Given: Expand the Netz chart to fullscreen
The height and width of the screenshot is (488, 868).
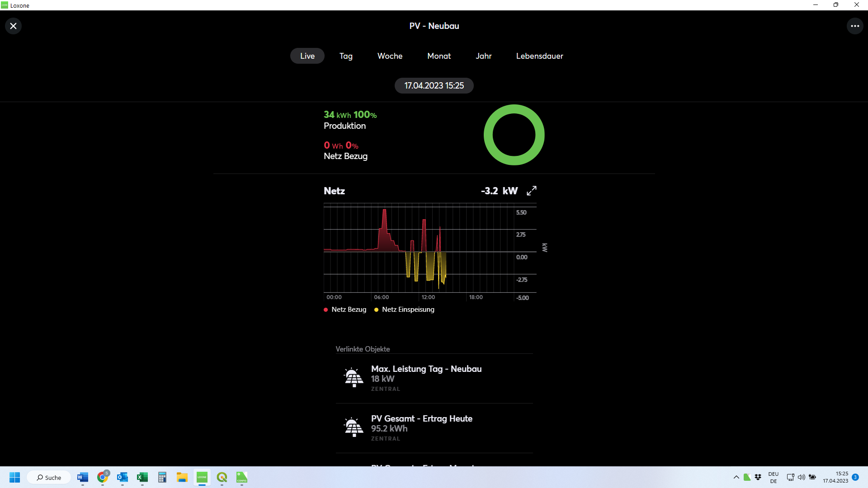Looking at the screenshot, I should pyautogui.click(x=532, y=191).
